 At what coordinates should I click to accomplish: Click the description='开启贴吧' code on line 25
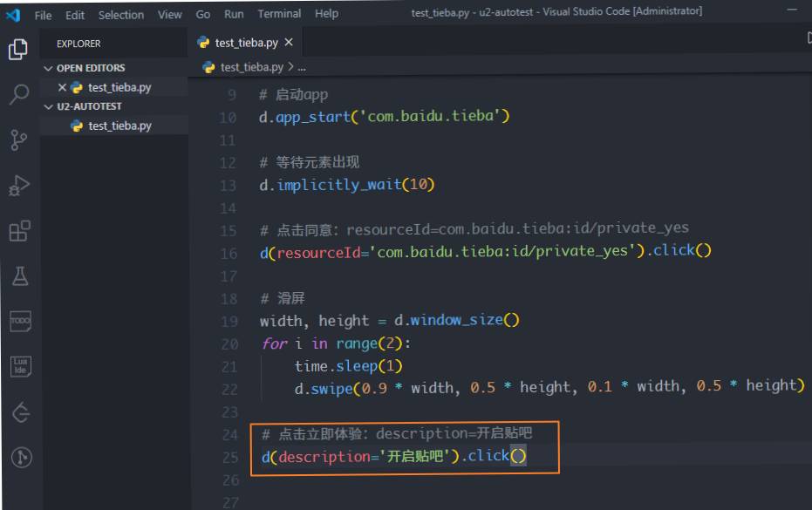click(365, 457)
